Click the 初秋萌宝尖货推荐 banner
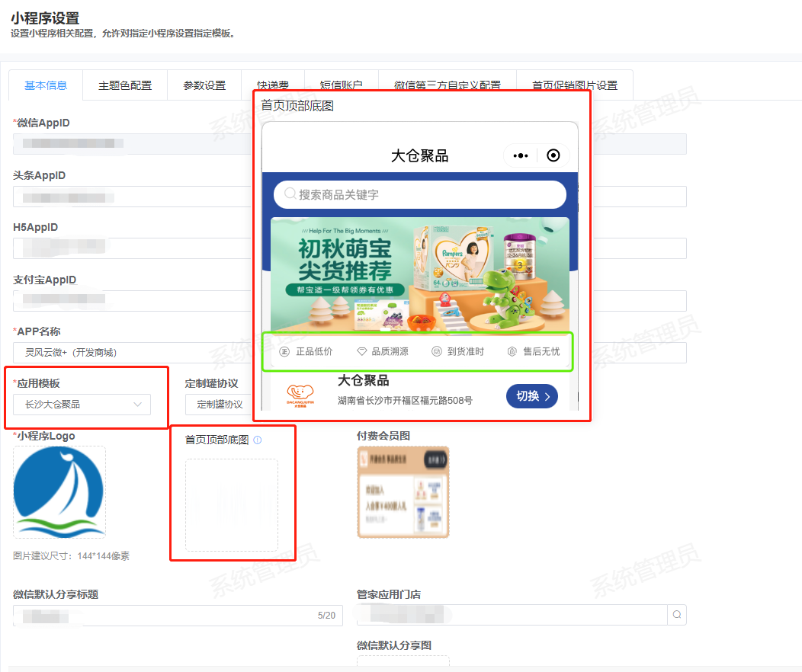This screenshot has width=802, height=672. point(420,275)
